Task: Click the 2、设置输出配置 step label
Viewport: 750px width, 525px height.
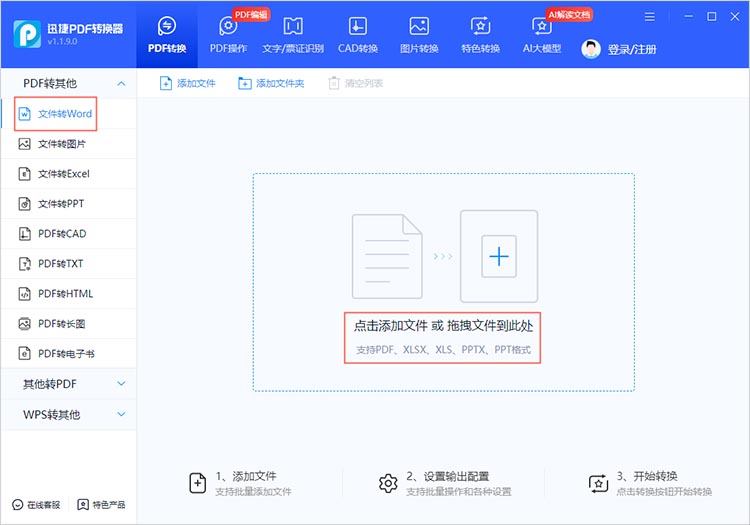Action: (448, 476)
